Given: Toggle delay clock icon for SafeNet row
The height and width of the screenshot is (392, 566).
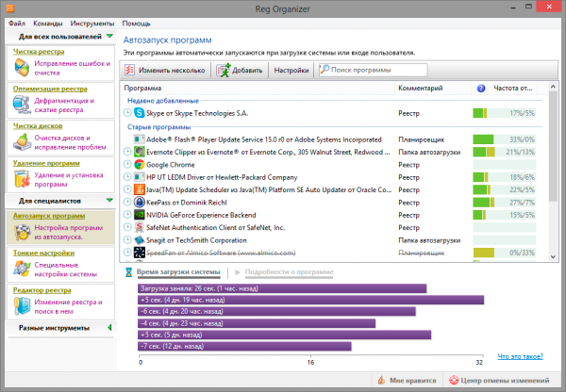Looking at the screenshot, I should tap(127, 227).
